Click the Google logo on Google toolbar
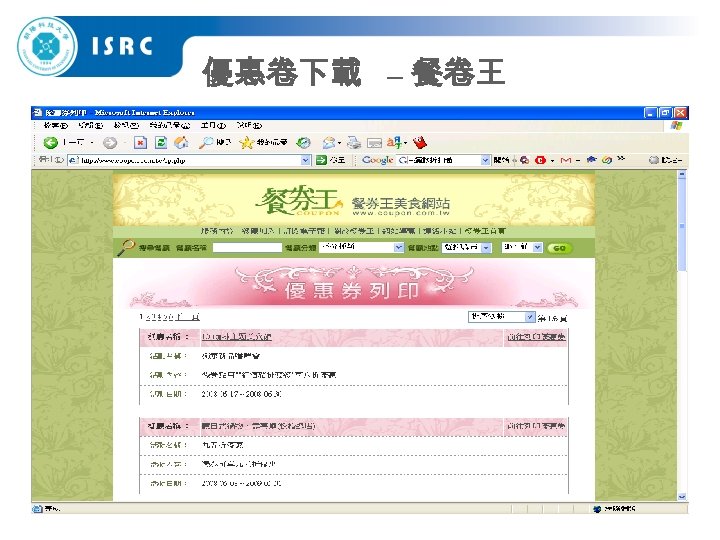This screenshot has height=540, width=720. (x=377, y=160)
